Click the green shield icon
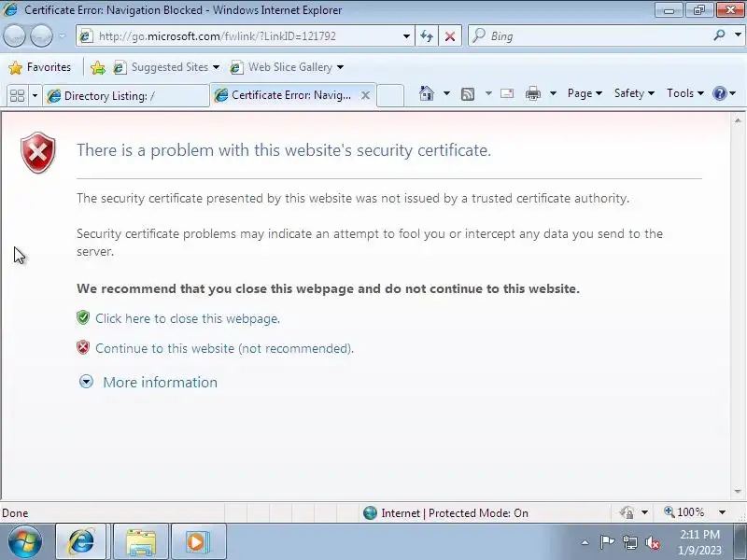Screen dimensions: 747x560 point(83,317)
